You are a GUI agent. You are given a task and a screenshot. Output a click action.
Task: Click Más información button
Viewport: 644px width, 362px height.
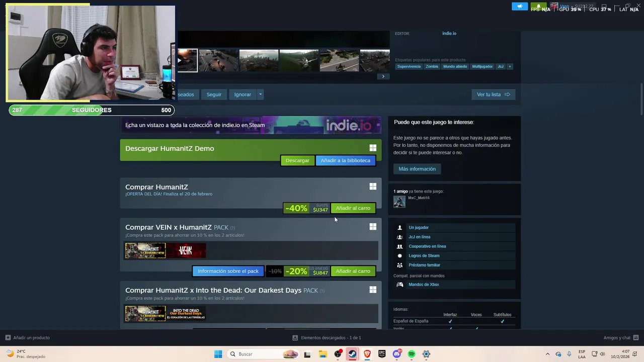(417, 169)
